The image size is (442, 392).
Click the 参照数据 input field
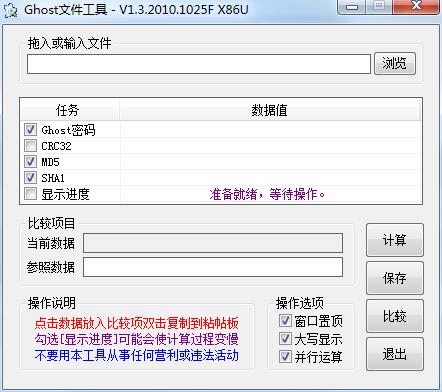click(213, 267)
